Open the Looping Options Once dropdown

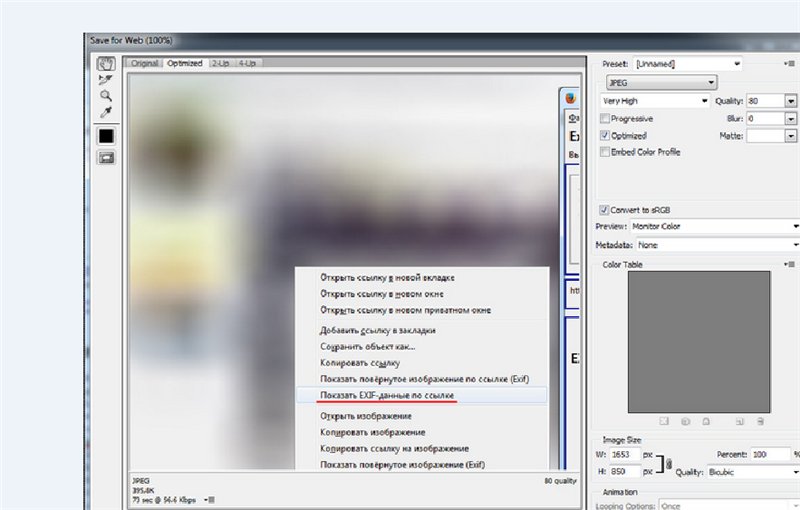(x=729, y=505)
